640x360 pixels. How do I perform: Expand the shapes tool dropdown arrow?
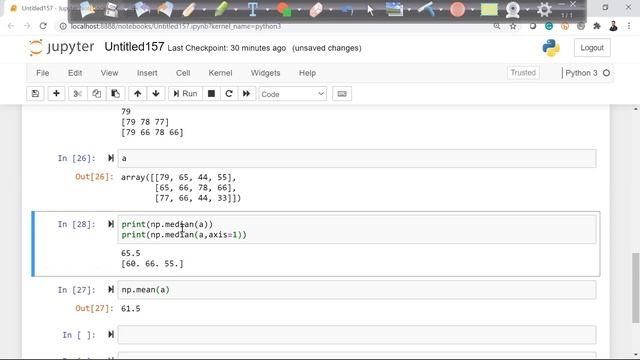point(299,10)
